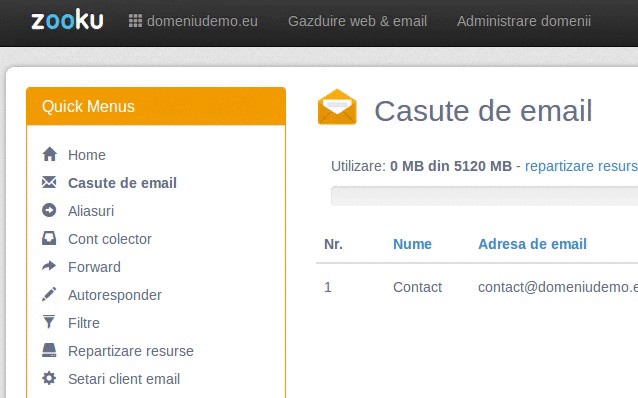The width and height of the screenshot is (638, 398).
Task: Click the Home house icon
Action: (49, 154)
